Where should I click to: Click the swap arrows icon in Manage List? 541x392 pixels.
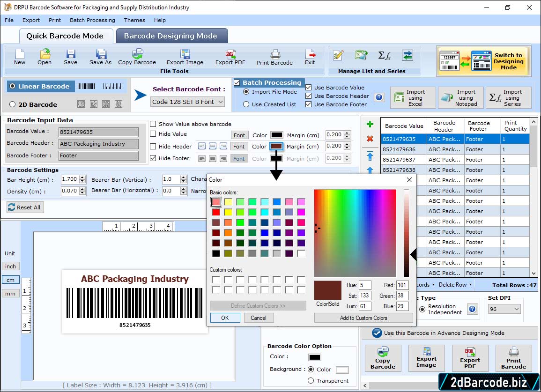tap(408, 55)
